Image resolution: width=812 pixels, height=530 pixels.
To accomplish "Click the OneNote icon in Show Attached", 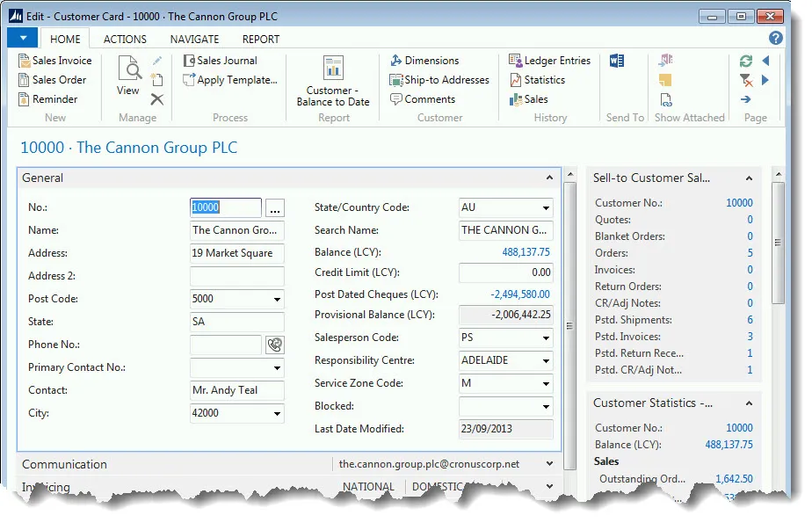I will [x=665, y=60].
